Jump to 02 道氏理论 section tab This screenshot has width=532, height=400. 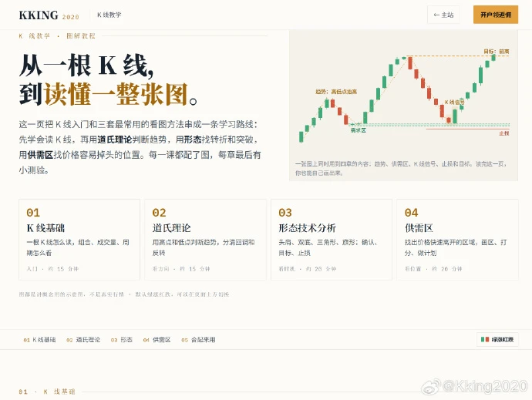(x=83, y=340)
